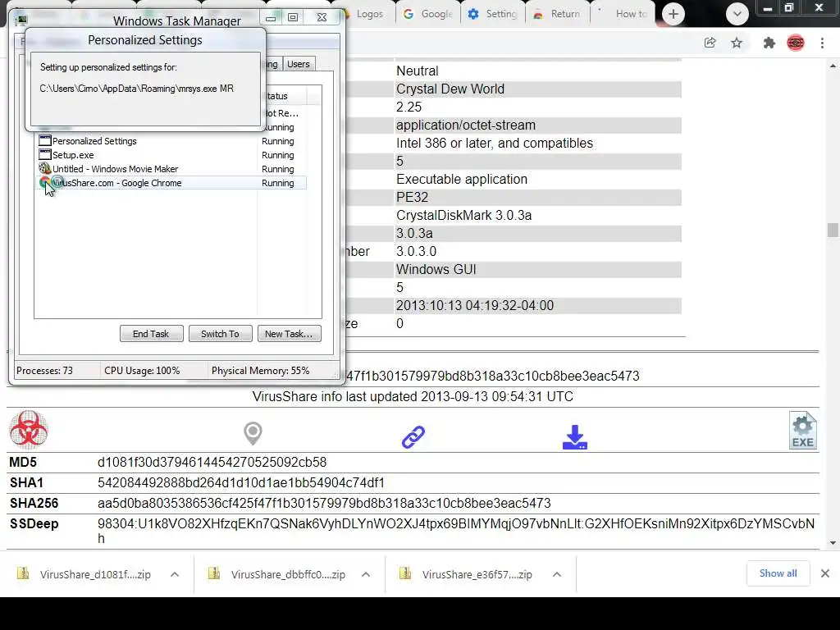The width and height of the screenshot is (840, 630).
Task: Click the EXE file type icon
Action: tap(802, 430)
